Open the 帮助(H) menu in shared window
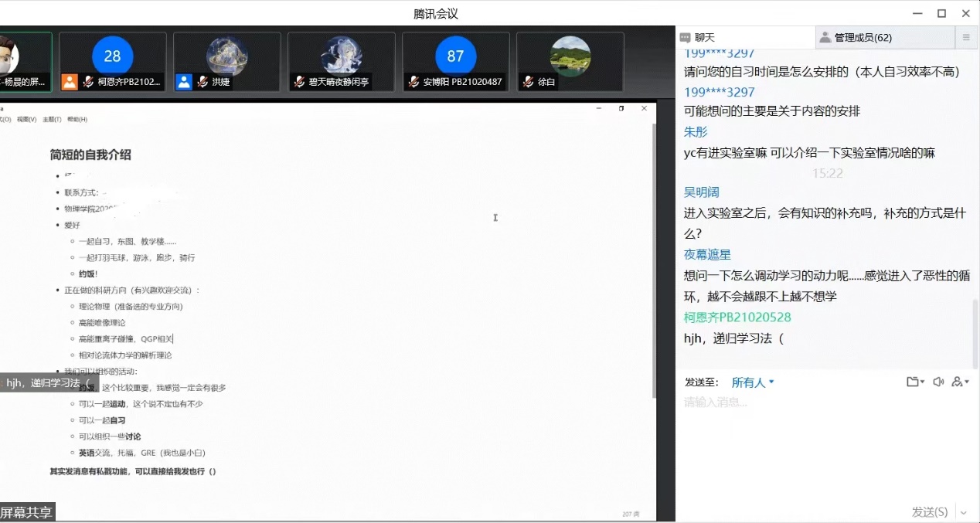 coord(77,120)
